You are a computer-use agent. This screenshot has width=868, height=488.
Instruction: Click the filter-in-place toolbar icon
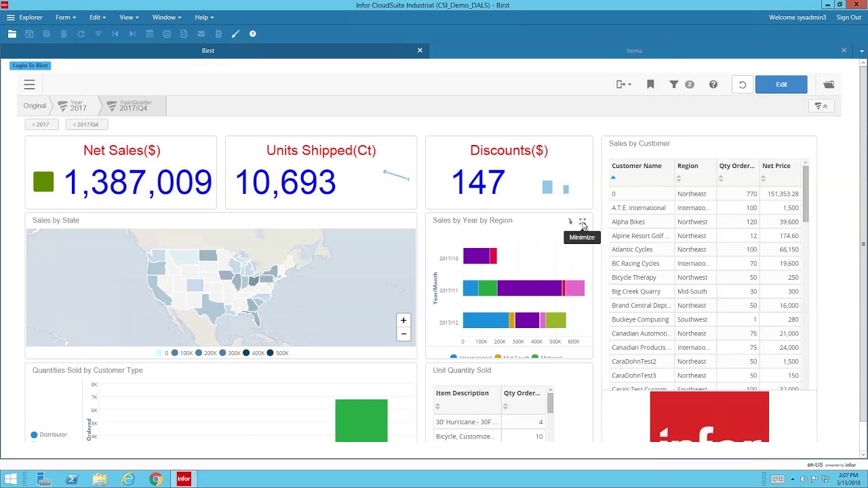(98, 34)
